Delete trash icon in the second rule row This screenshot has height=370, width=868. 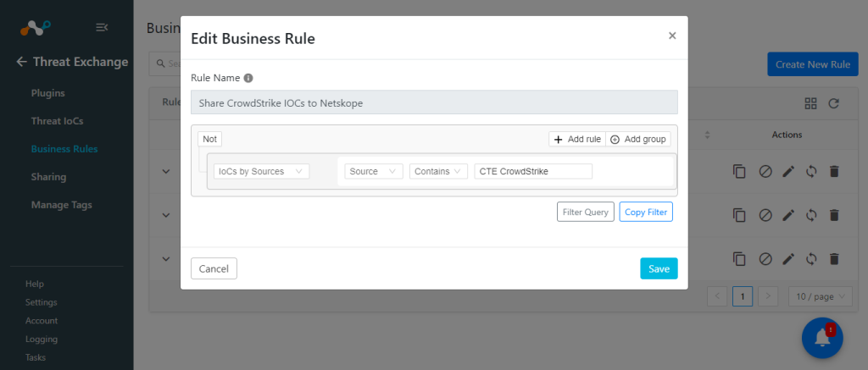834,215
